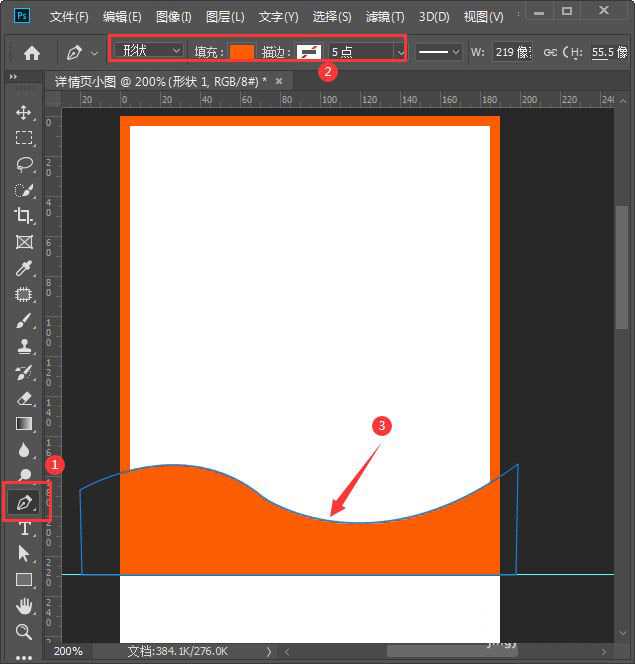Open the 图层(L) menu
Image resolution: width=635 pixels, height=664 pixels.
pyautogui.click(x=225, y=17)
